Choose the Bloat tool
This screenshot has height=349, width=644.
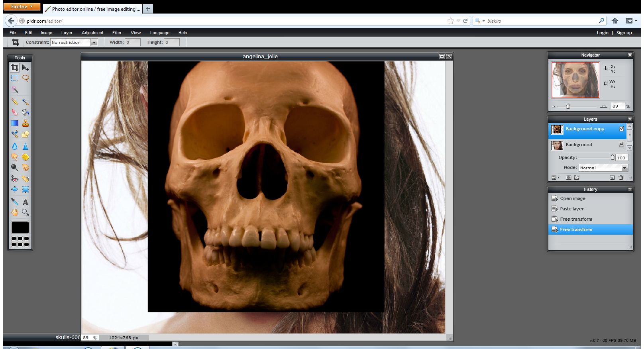point(15,189)
